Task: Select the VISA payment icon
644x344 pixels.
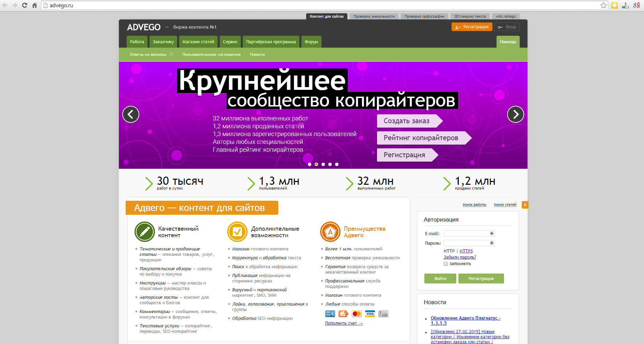Action: (x=370, y=314)
